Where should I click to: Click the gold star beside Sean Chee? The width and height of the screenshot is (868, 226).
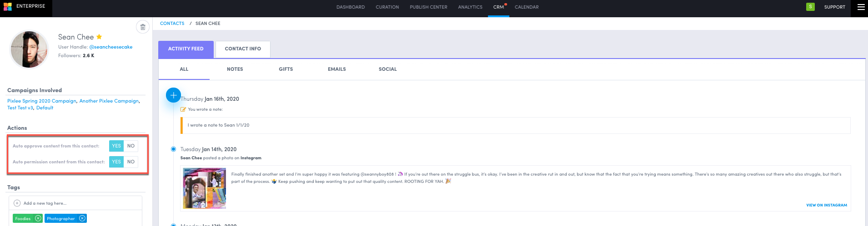click(99, 37)
